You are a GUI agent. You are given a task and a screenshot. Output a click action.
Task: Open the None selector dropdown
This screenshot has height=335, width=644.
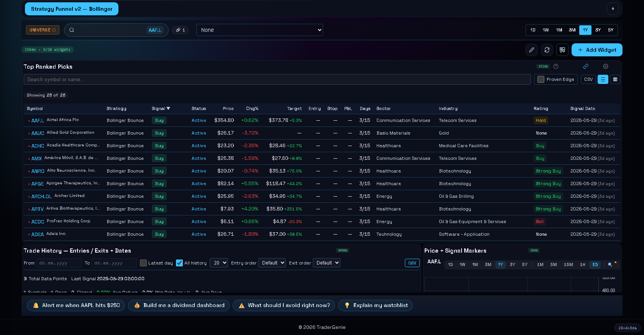click(260, 30)
